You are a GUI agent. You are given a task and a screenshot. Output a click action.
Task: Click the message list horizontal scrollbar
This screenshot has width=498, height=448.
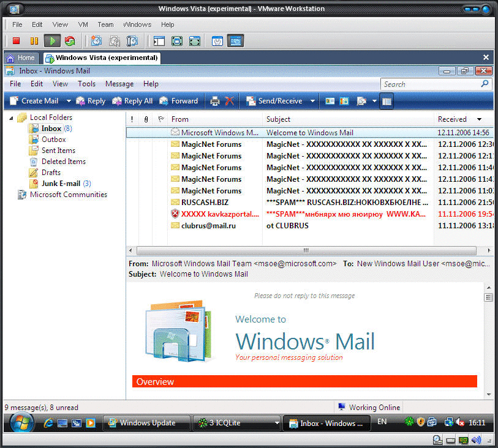(x=306, y=251)
